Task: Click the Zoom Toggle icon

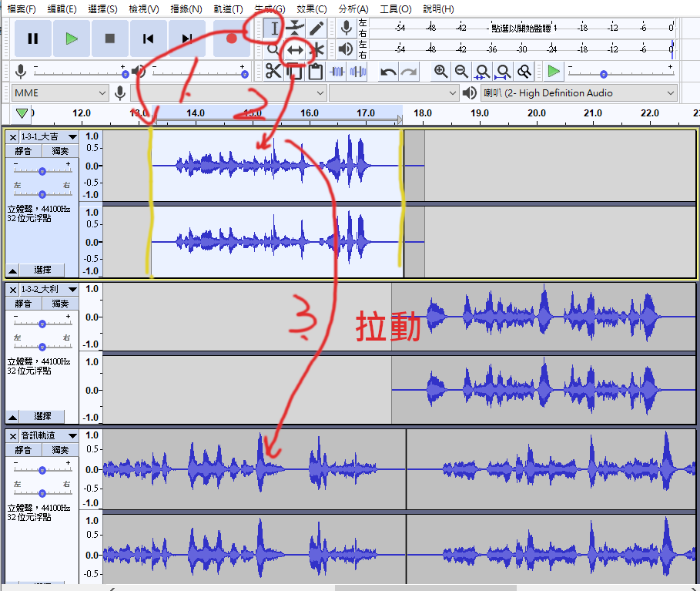Action: (x=524, y=71)
